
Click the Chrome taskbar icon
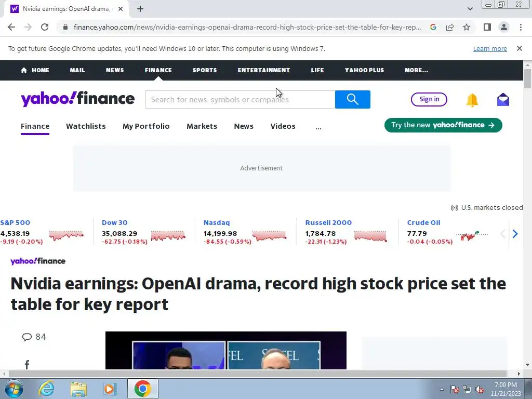[142, 389]
